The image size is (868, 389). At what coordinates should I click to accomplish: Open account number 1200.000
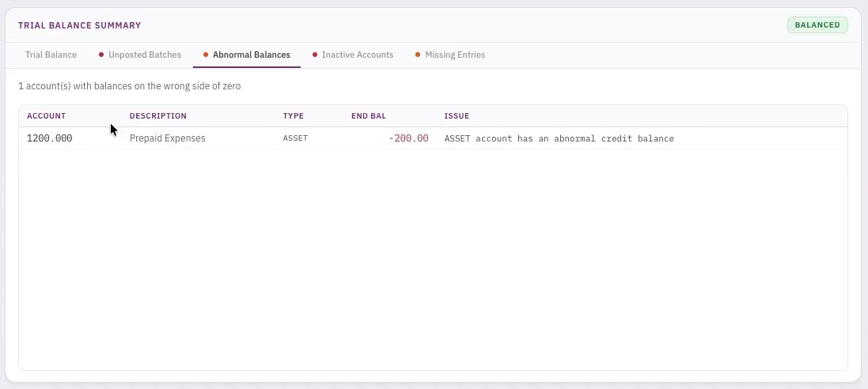coord(50,138)
